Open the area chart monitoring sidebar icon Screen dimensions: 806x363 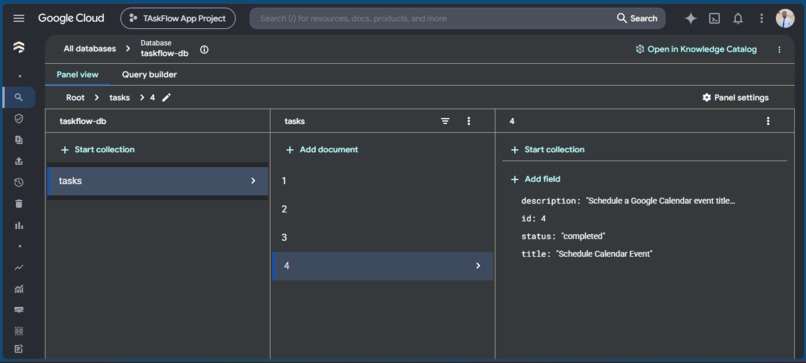[x=19, y=289]
